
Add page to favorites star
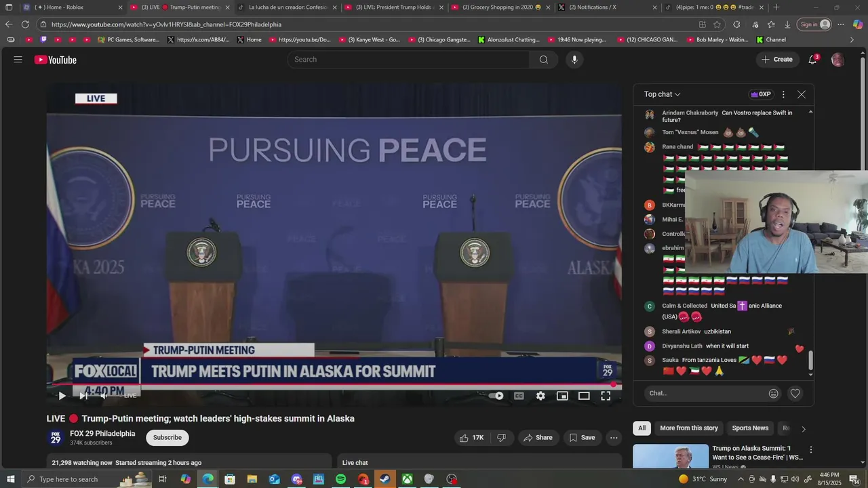point(717,24)
